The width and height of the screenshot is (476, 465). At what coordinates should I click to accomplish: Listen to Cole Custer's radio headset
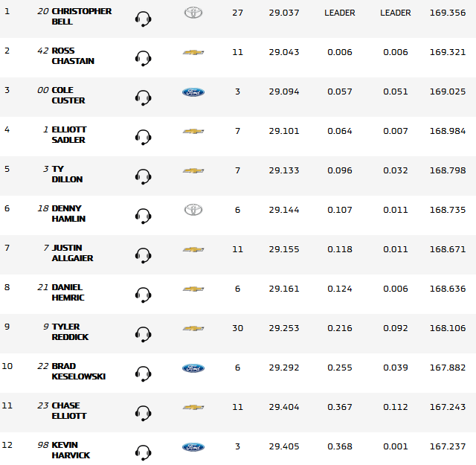tap(144, 97)
